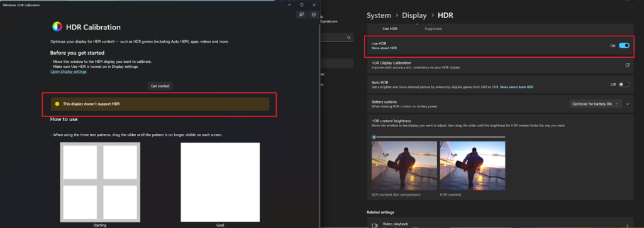Open HDR Display Calibration external link icon
The width and height of the screenshot is (644, 228).
coord(627,65)
